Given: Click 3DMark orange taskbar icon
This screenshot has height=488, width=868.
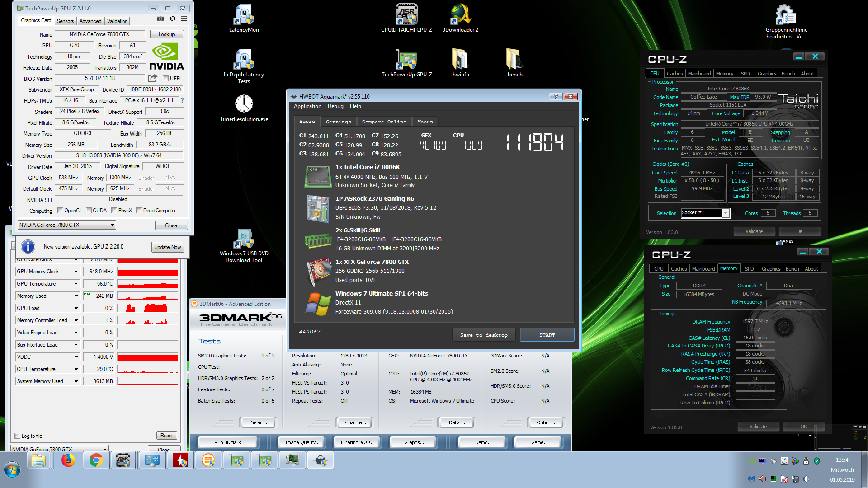Looking at the screenshot, I should (208, 460).
